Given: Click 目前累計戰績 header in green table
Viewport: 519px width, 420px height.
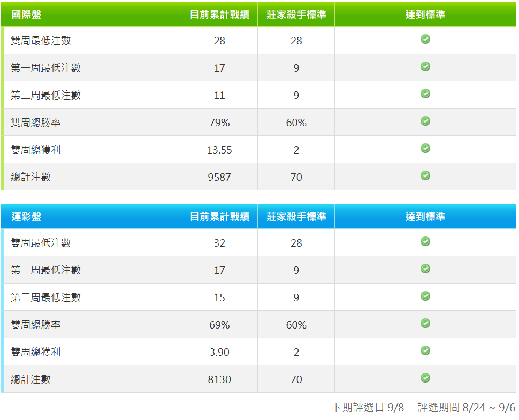Looking at the screenshot, I should point(219,14).
